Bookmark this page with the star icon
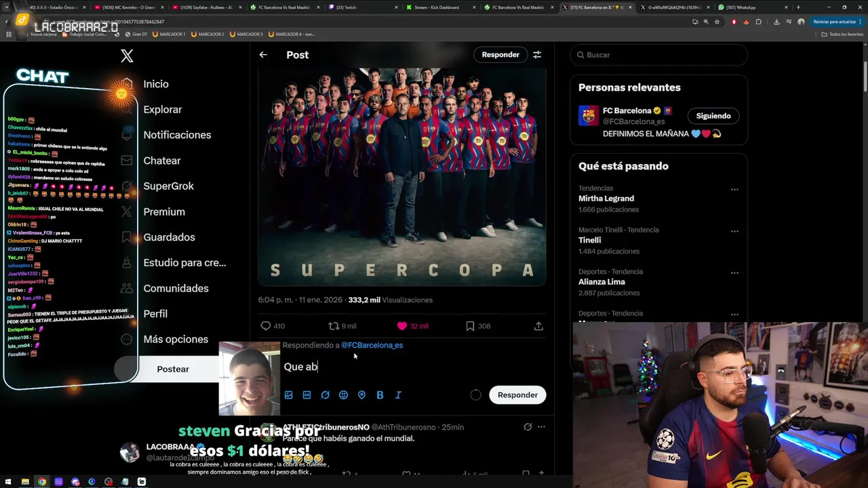868x488 pixels. pos(717,22)
